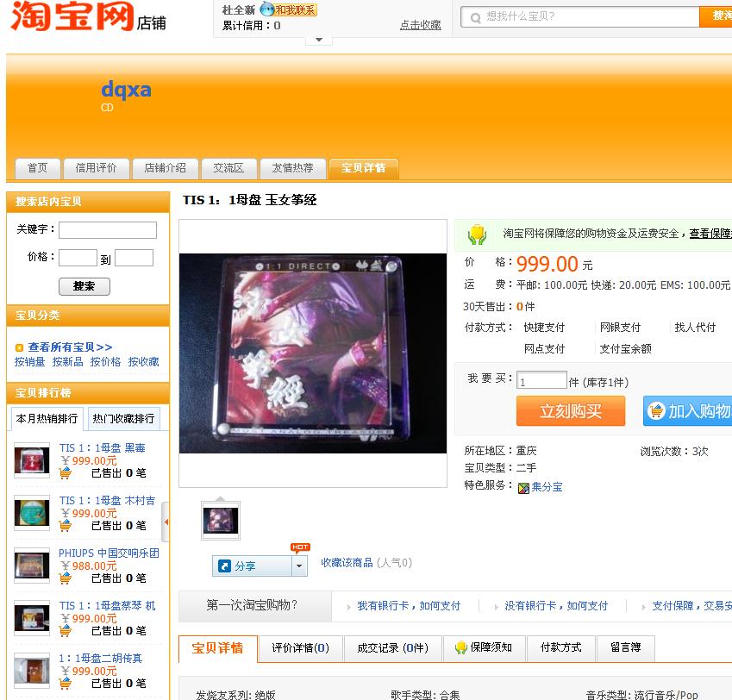The width and height of the screenshot is (732, 700).
Task: Open the 付款方式 tab
Action: tap(561, 648)
